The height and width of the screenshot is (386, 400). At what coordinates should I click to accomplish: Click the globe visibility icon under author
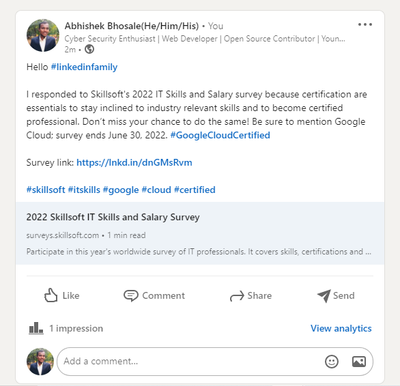[89, 49]
